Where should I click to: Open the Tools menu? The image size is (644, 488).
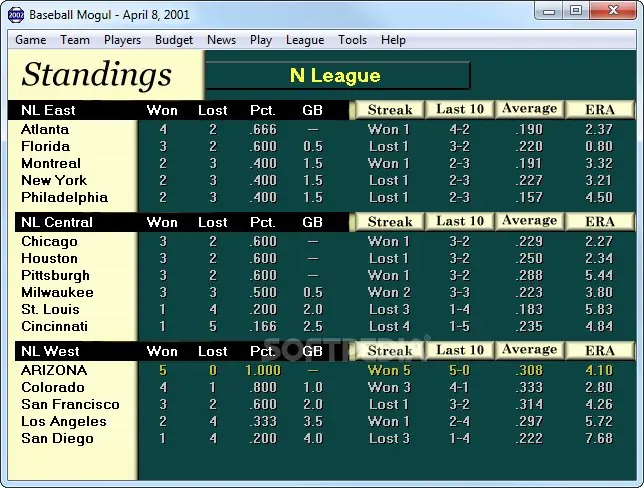352,40
